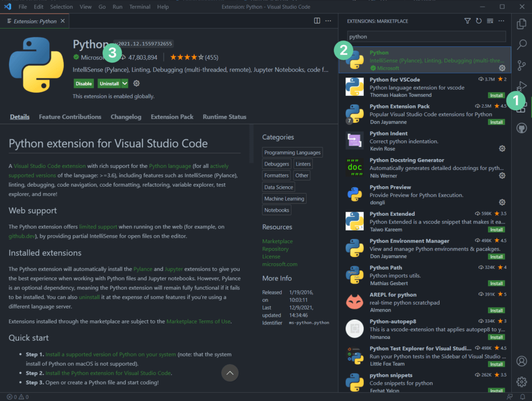532x401 pixels.
Task: Open the Terminal menu
Action: point(139,7)
